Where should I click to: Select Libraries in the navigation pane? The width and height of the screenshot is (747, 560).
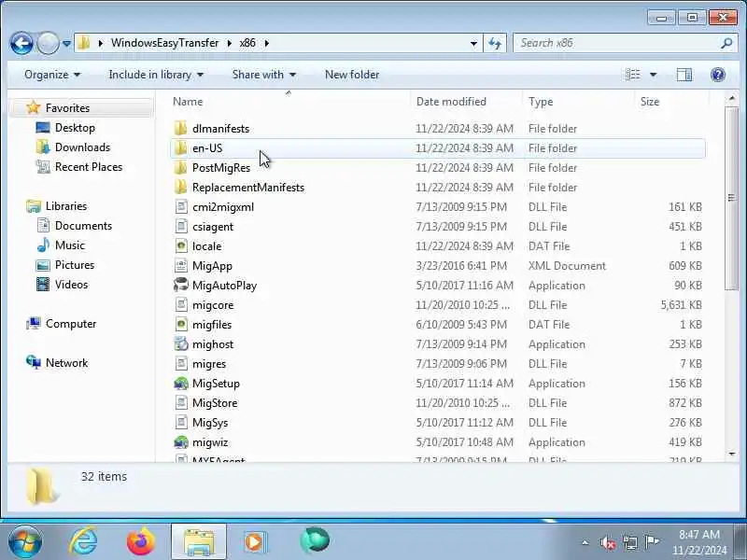[x=66, y=206]
